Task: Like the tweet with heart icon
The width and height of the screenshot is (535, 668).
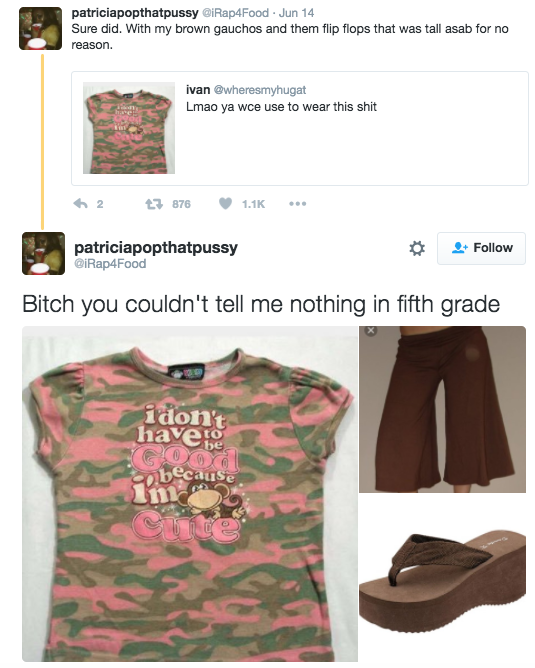Action: coord(225,204)
